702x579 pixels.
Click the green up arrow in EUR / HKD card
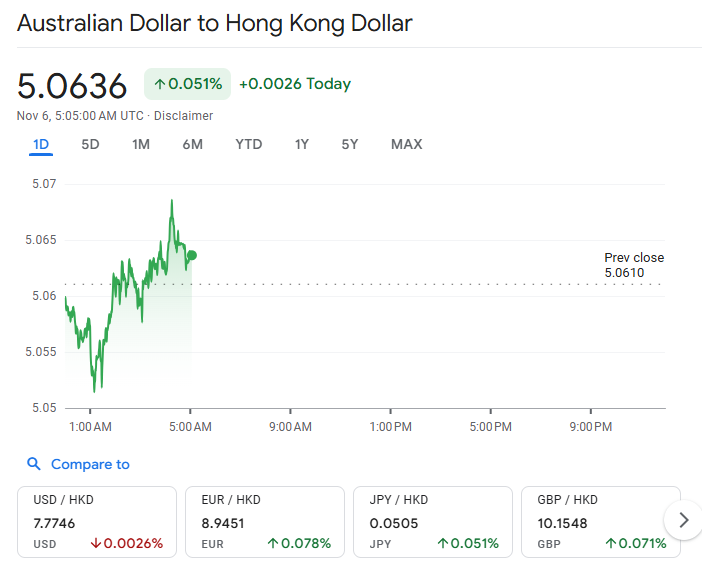coord(272,544)
